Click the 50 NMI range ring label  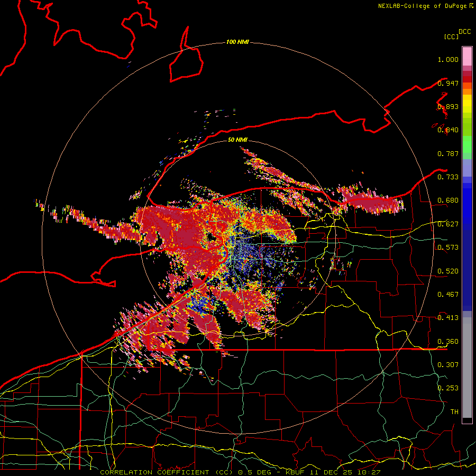(237, 140)
